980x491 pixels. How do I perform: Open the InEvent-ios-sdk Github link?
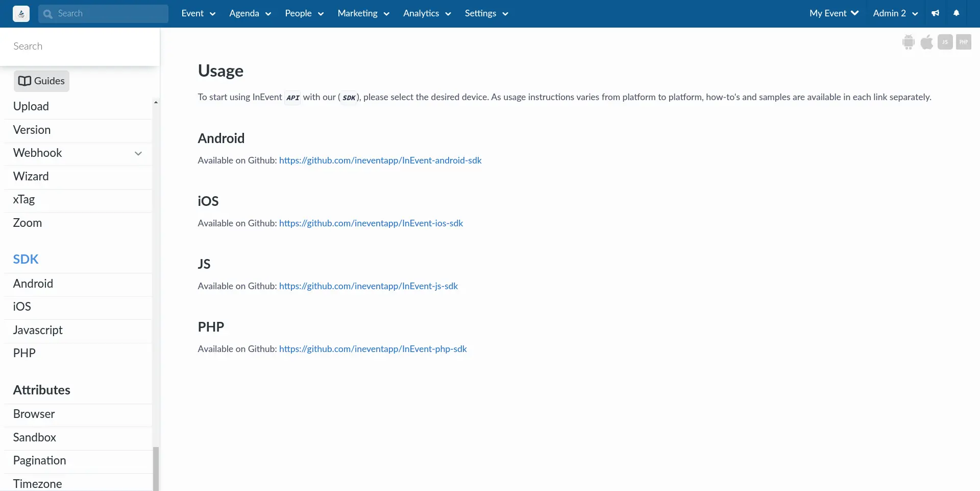pyautogui.click(x=371, y=223)
